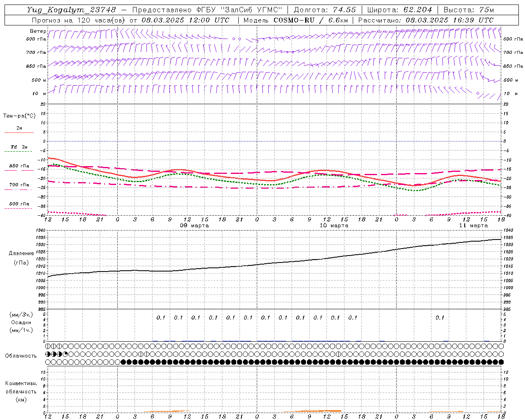Click the dashed 500 гПа temperature legend line
Image resolution: width=525 pixels, height=420 pixels.
pos(18,209)
